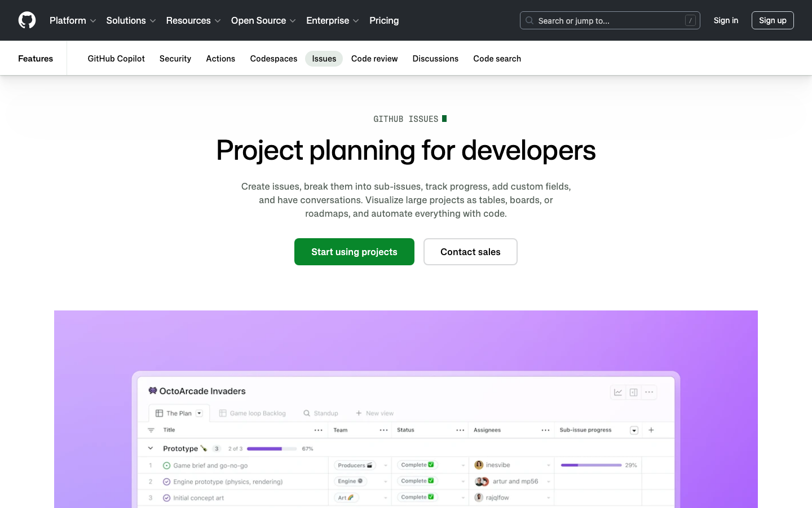Screen dimensions: 812x508
Task: Switch to the Standup view
Action: coord(320,413)
